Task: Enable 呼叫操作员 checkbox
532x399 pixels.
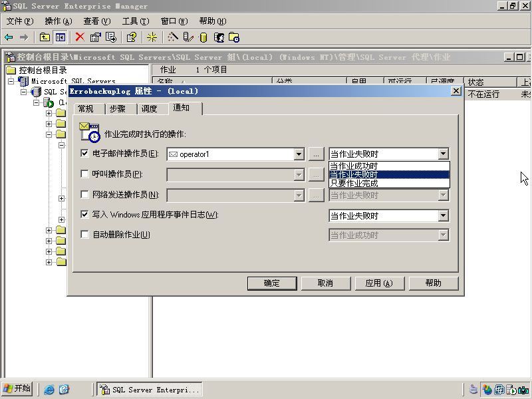Action: pyautogui.click(x=84, y=174)
